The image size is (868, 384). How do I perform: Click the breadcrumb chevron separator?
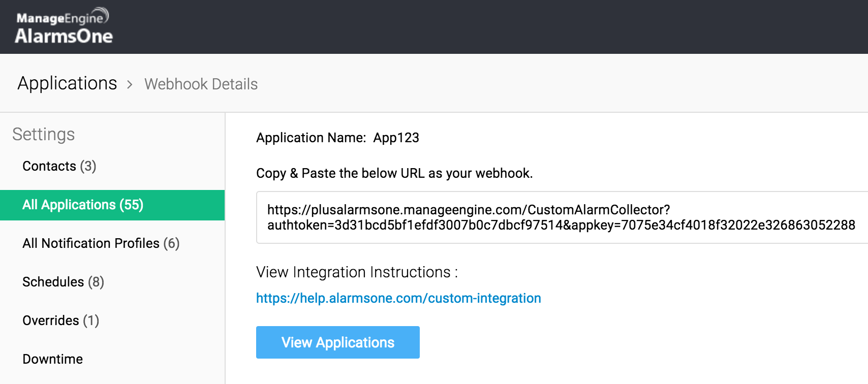[130, 84]
